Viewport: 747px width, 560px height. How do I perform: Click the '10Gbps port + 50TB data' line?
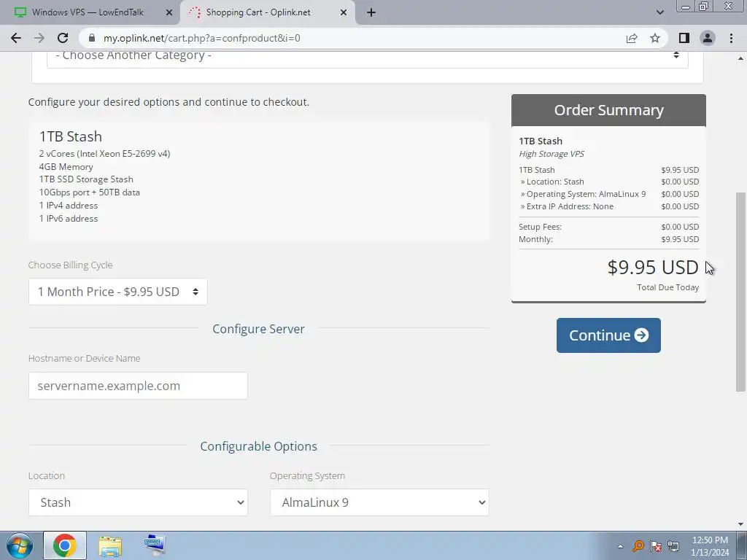click(90, 192)
